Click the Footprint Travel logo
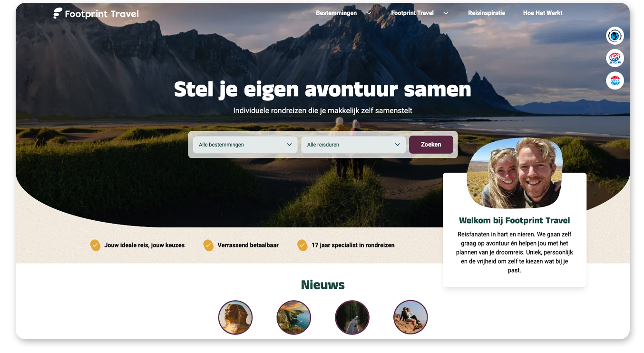The height and width of the screenshot is (353, 644). (x=96, y=13)
